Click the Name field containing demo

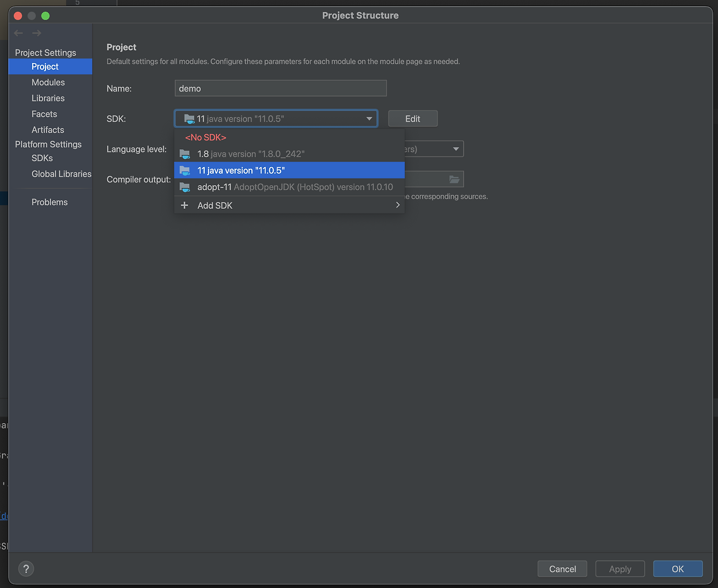[x=280, y=88]
